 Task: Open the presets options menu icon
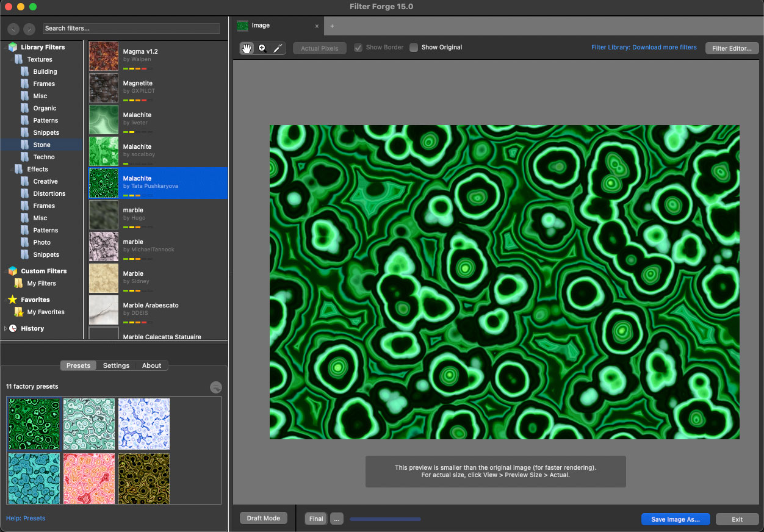point(215,387)
